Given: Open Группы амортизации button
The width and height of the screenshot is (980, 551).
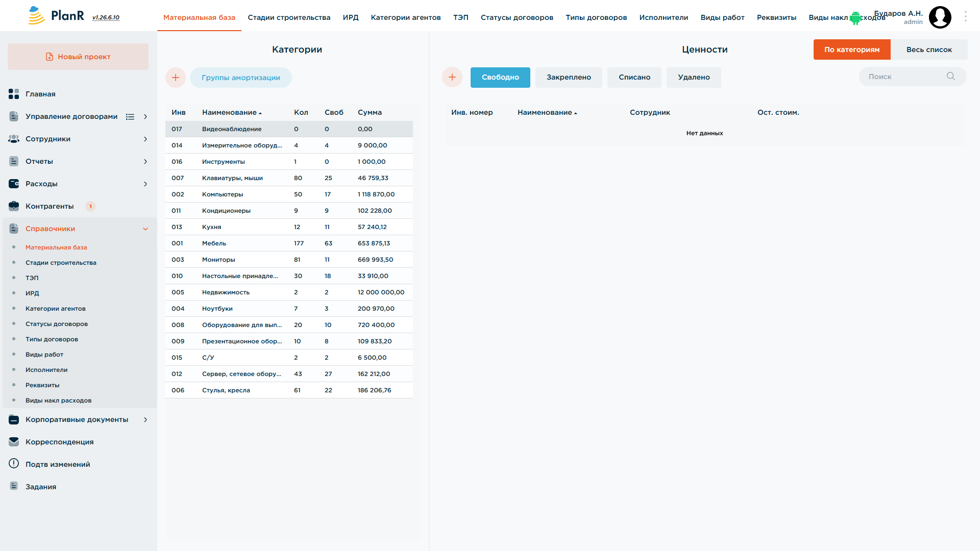Looking at the screenshot, I should [x=241, y=78].
